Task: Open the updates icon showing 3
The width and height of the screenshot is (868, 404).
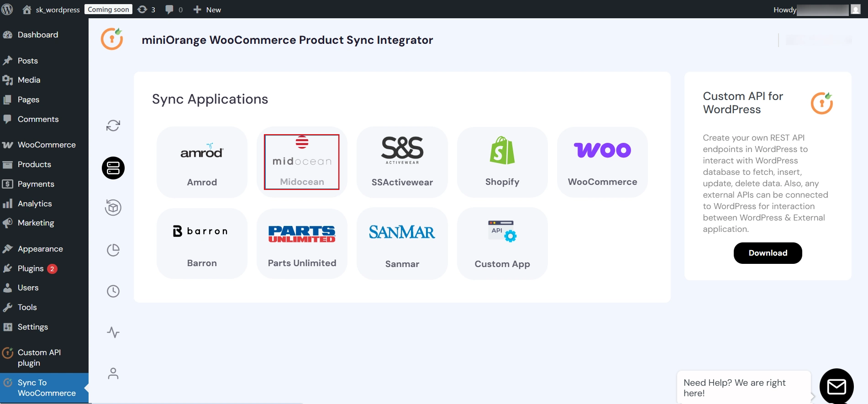Action: point(147,10)
